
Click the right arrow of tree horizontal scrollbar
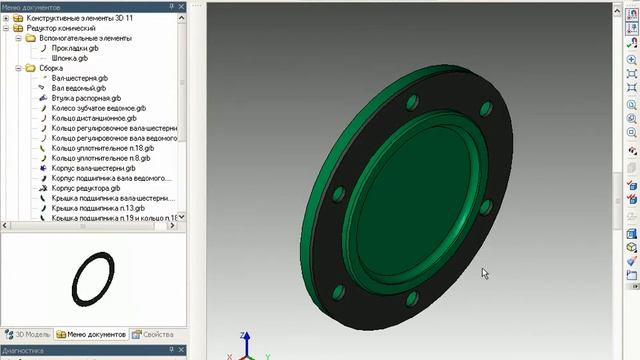[172, 225]
